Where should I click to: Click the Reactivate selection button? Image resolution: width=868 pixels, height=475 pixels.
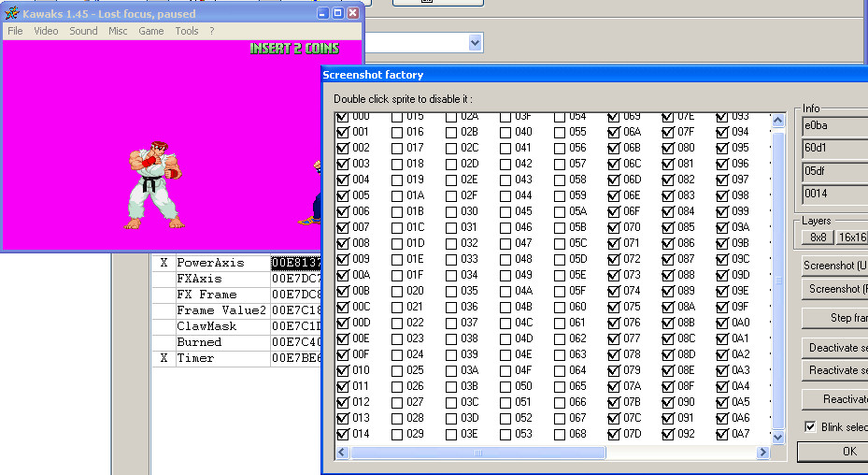pos(834,369)
